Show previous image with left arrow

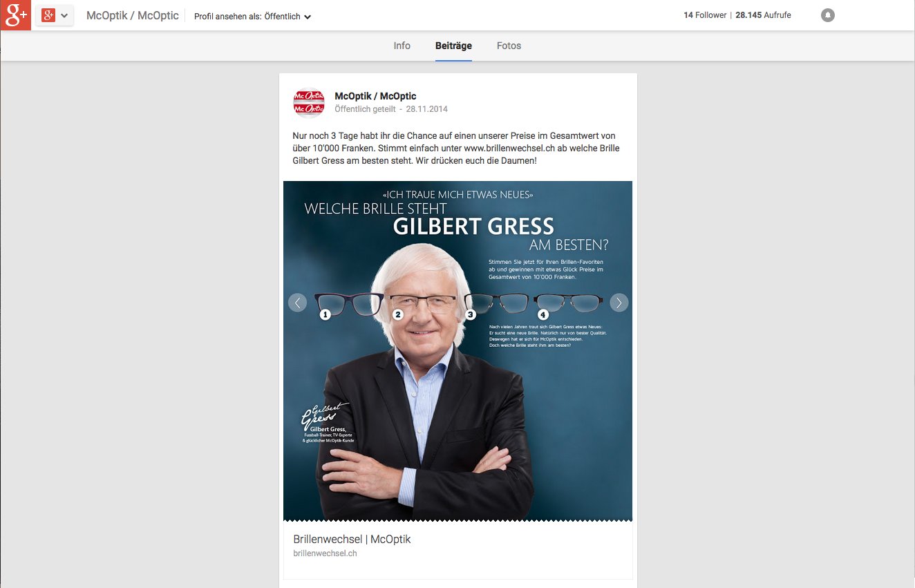point(297,303)
